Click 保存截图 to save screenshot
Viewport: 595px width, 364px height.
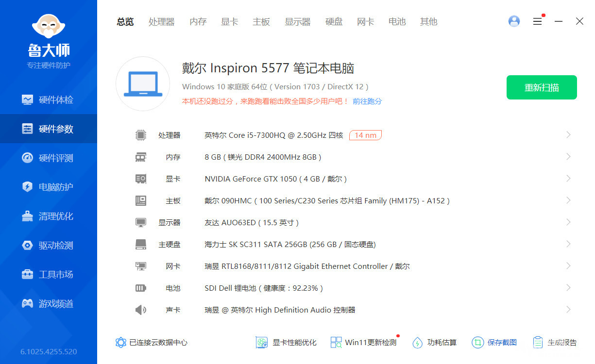click(494, 342)
